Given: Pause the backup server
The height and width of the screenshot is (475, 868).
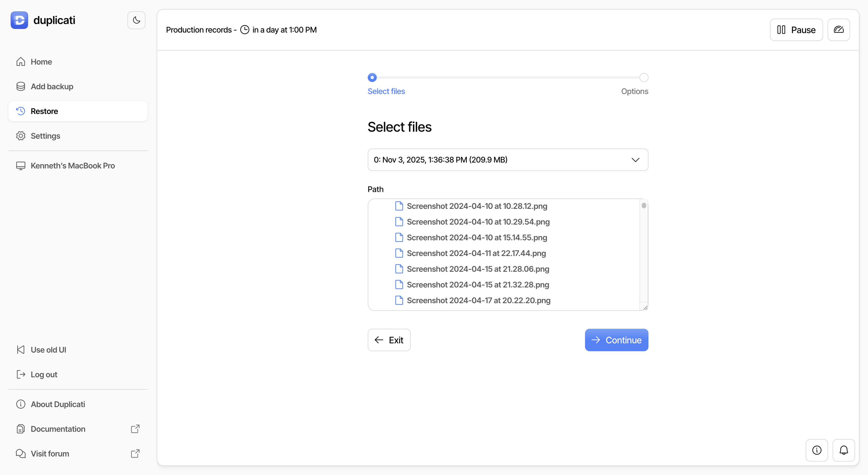Looking at the screenshot, I should [x=796, y=30].
